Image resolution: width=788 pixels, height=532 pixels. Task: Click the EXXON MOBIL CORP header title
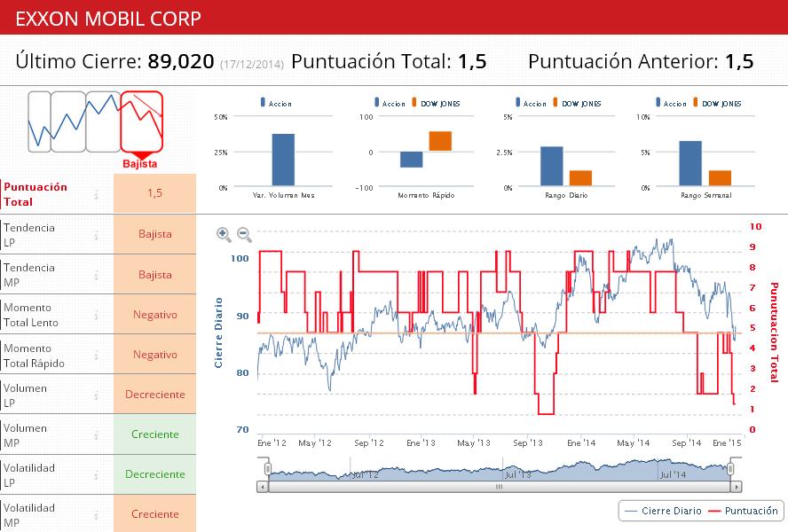[108, 19]
